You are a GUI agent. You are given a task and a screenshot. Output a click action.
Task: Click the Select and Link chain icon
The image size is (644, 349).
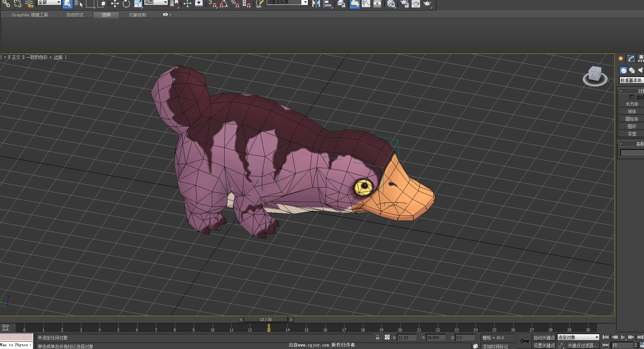point(6,3)
